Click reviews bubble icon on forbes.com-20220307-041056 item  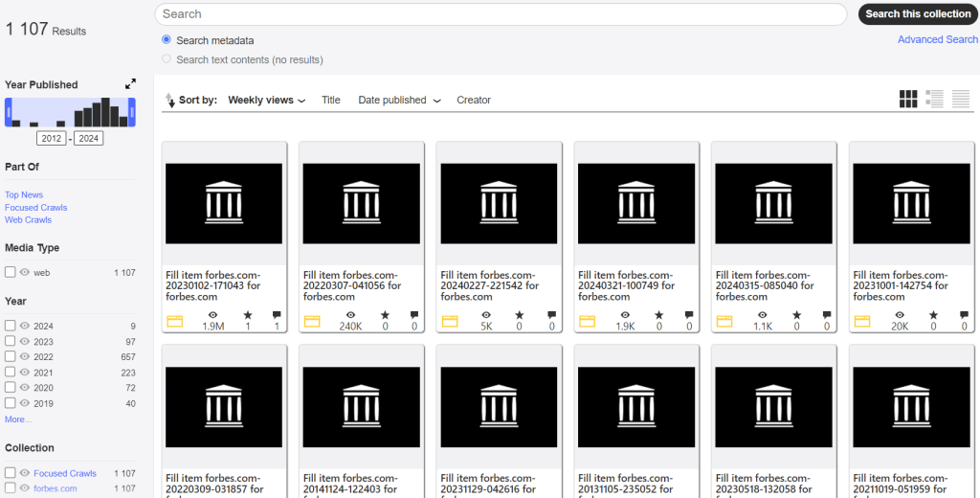point(414,315)
